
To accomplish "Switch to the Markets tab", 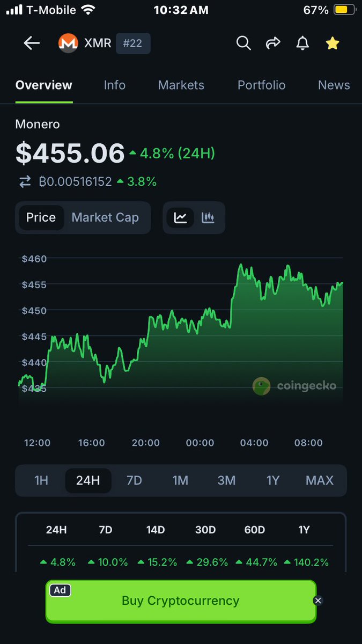I will click(181, 85).
